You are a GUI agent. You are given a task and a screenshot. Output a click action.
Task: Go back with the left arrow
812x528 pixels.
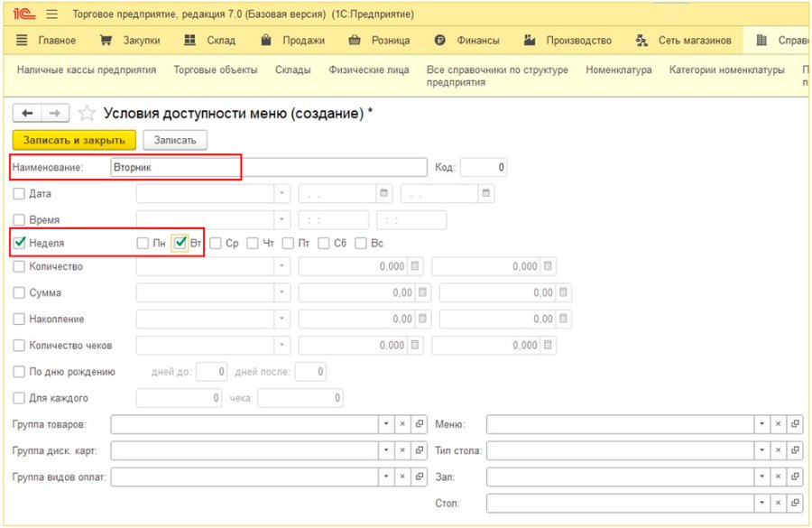[27, 113]
